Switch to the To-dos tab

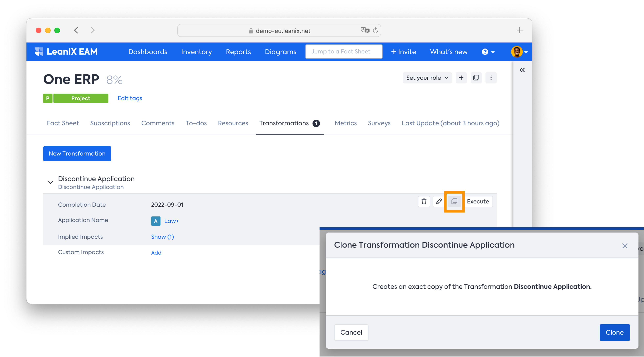196,123
